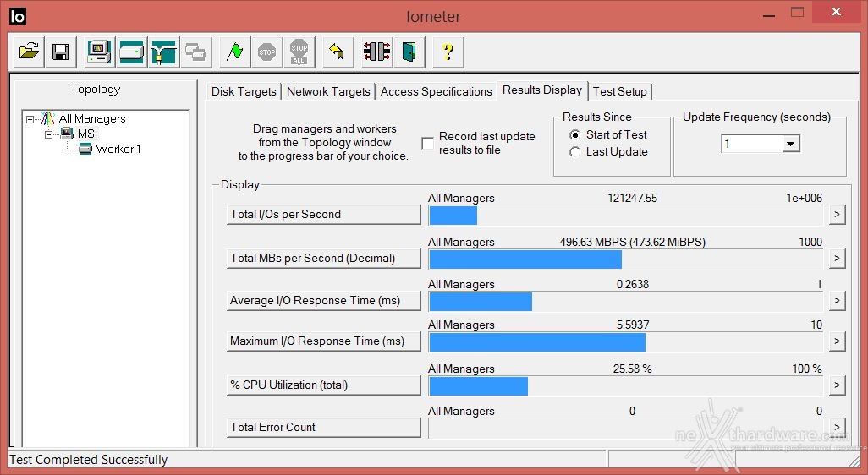Click the Maximum Response Time progress bar

pyautogui.click(x=625, y=341)
